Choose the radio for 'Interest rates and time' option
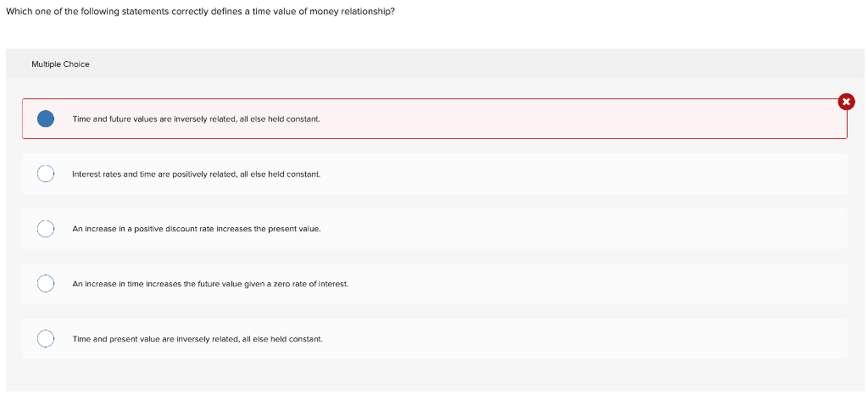 coord(46,174)
